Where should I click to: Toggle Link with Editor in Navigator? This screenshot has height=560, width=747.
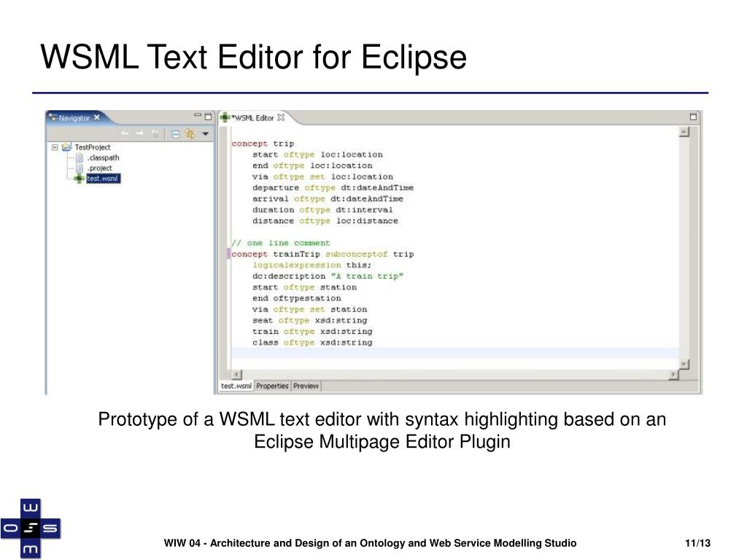[190, 134]
